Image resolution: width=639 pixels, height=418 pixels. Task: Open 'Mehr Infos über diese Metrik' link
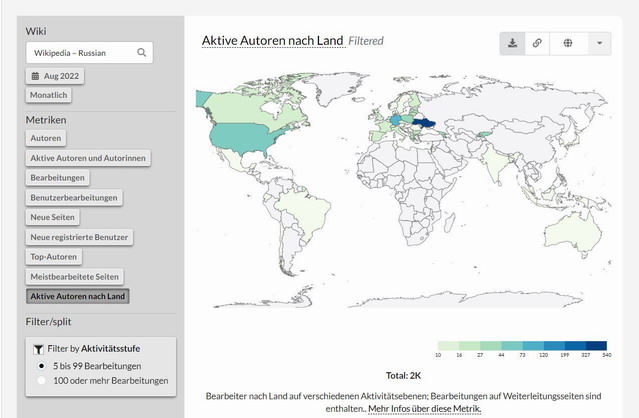(424, 409)
